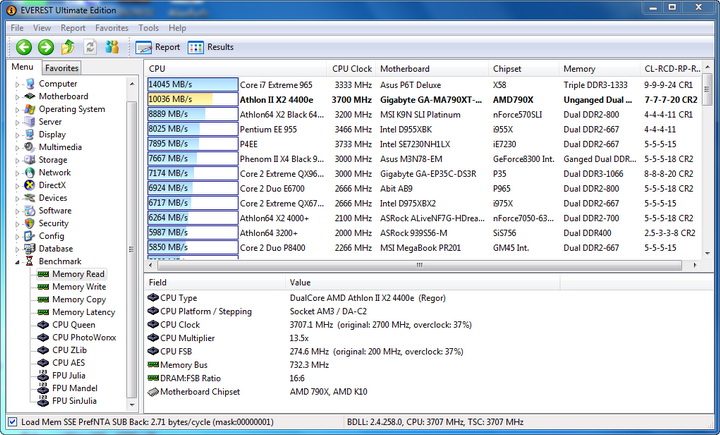Open the Report menu
Image resolution: width=720 pixels, height=435 pixels.
click(73, 28)
